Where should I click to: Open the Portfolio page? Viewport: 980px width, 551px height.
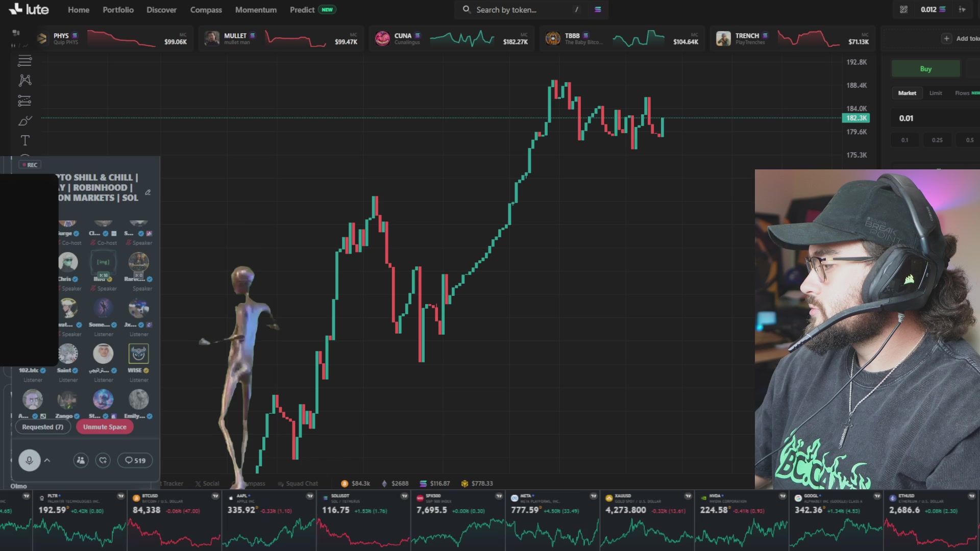pyautogui.click(x=118, y=10)
